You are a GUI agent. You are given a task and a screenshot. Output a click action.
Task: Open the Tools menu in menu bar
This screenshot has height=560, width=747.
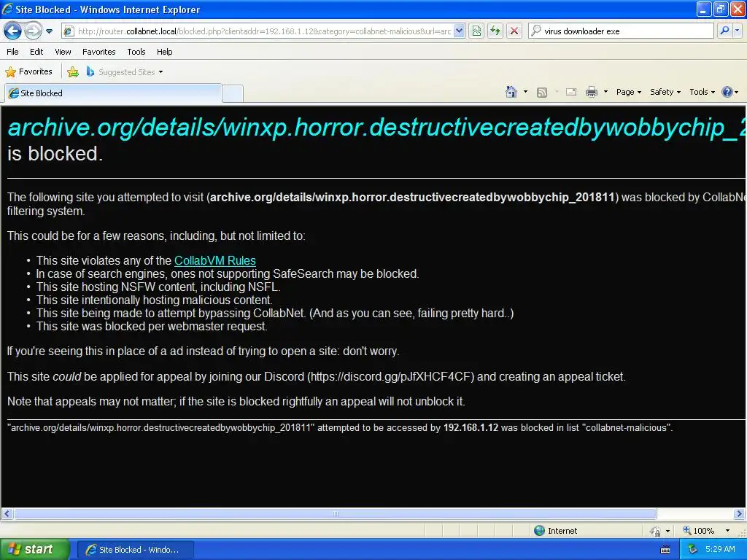[136, 52]
